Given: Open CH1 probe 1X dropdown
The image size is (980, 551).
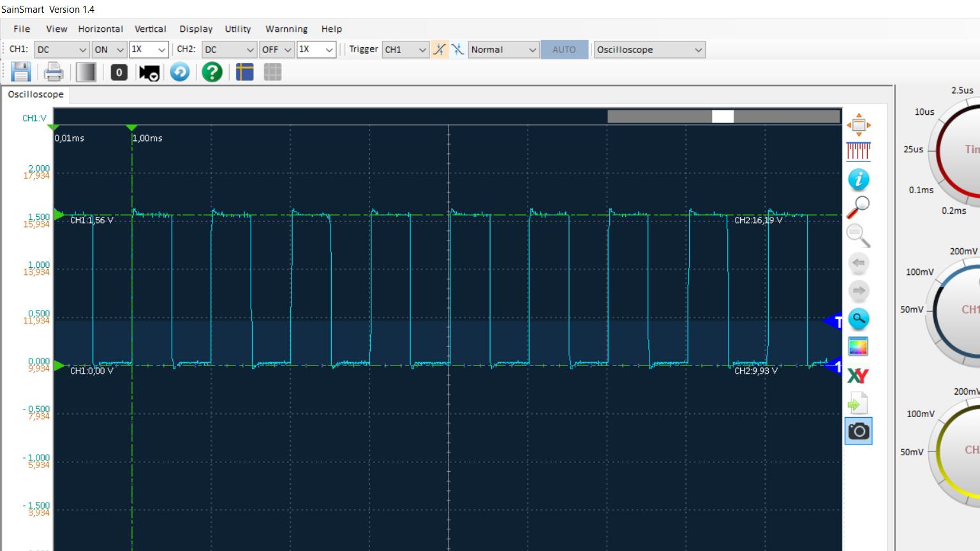Looking at the screenshot, I should (149, 49).
